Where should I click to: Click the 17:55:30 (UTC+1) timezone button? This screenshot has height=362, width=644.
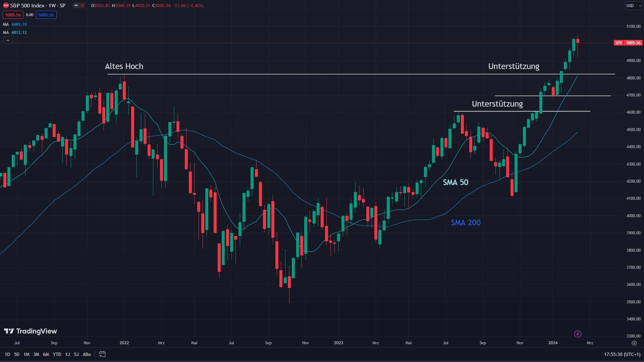pos(622,354)
